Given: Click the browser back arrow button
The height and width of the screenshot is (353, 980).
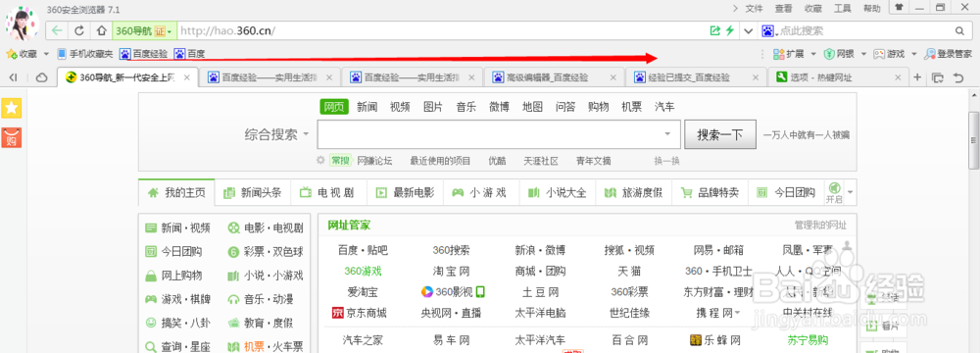Looking at the screenshot, I should 58,30.
